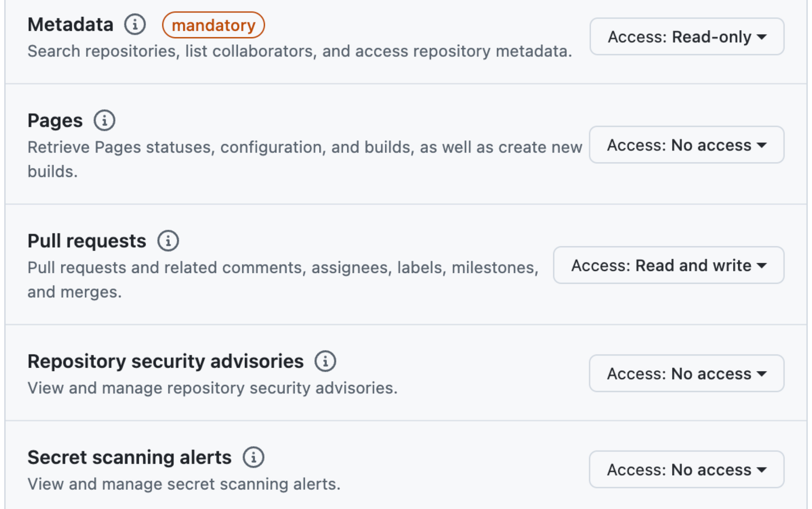
Task: Click the 'View and manage secret scanning alerts' text
Action: pyautogui.click(x=184, y=484)
